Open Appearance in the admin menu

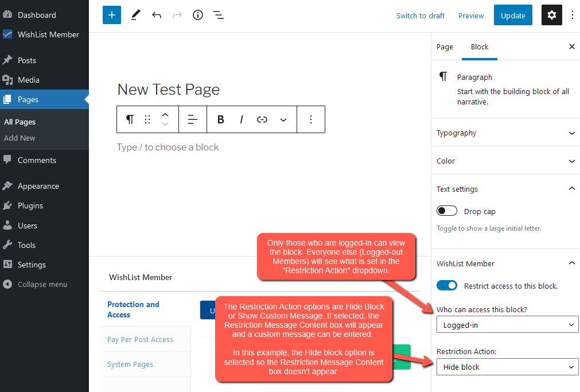pos(44,186)
